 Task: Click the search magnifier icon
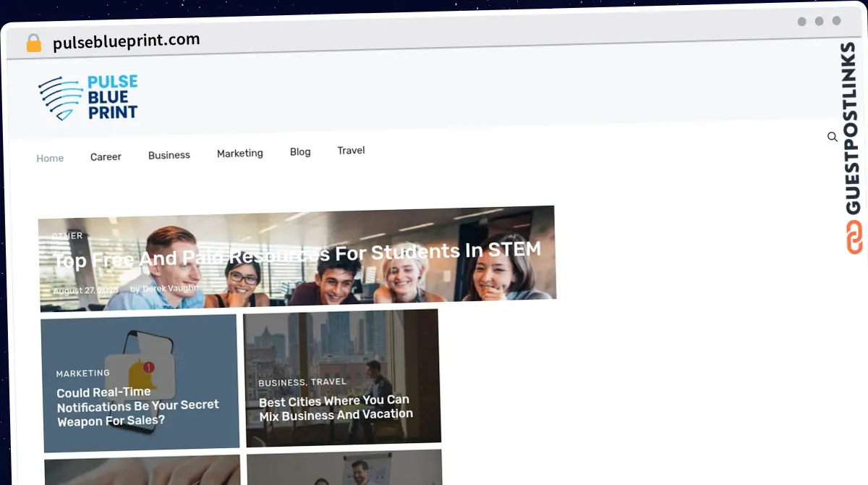tap(833, 137)
